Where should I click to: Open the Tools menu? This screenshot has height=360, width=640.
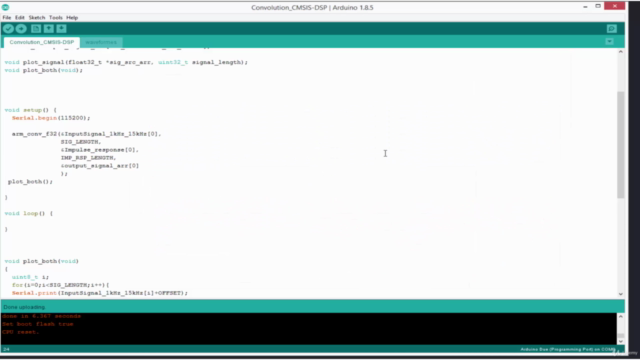click(56, 18)
